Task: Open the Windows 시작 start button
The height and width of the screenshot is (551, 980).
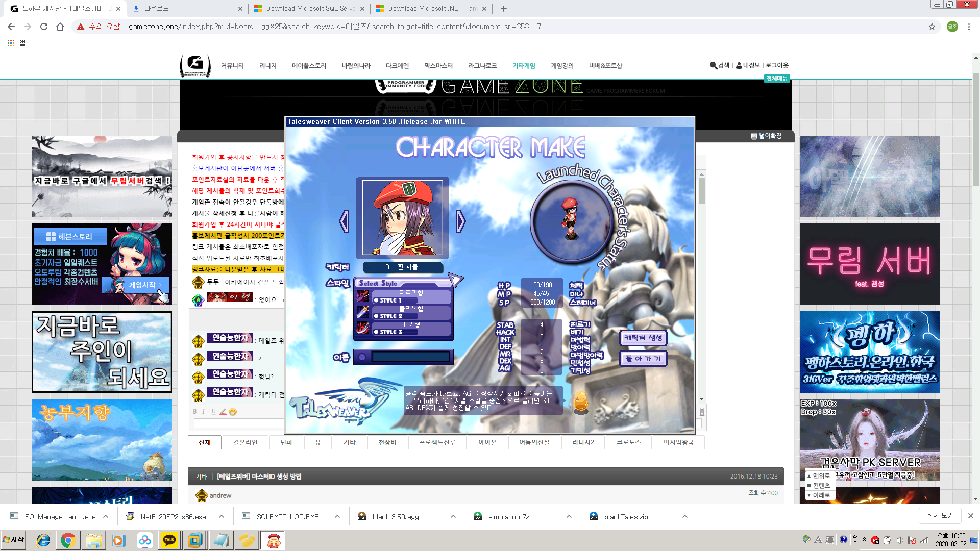Action: (x=14, y=540)
